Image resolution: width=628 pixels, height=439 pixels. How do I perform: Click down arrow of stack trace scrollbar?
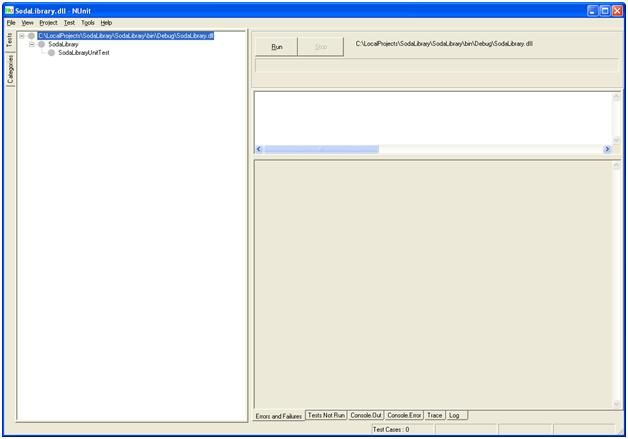(x=616, y=404)
